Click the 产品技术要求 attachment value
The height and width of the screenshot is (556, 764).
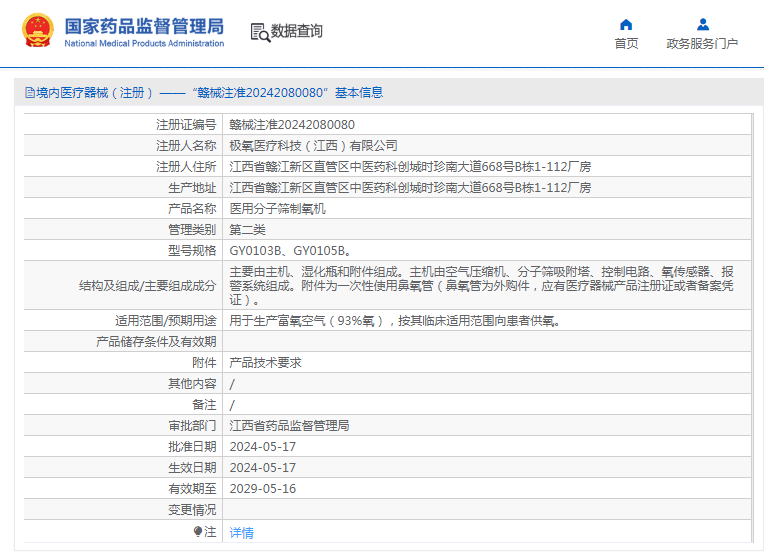(x=266, y=363)
